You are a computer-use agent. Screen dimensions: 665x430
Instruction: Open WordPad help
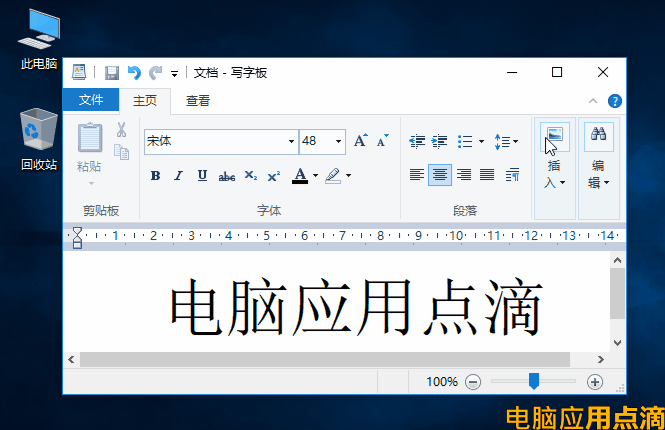point(615,101)
